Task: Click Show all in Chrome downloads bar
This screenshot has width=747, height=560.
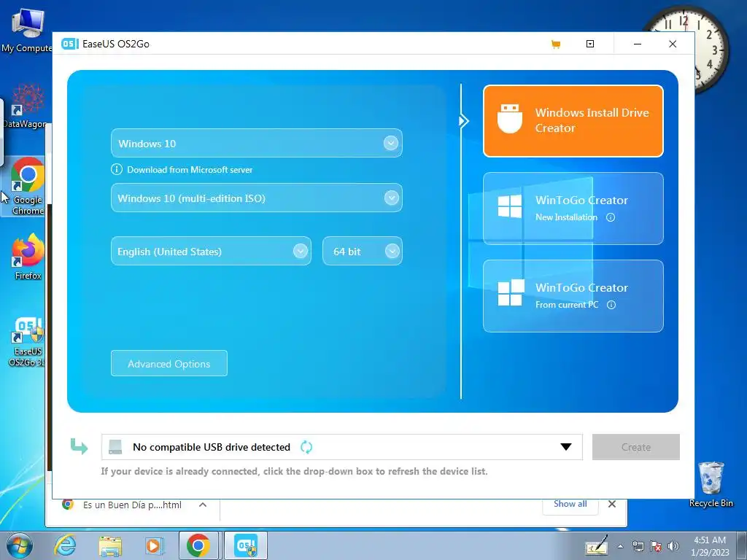Action: [570, 504]
